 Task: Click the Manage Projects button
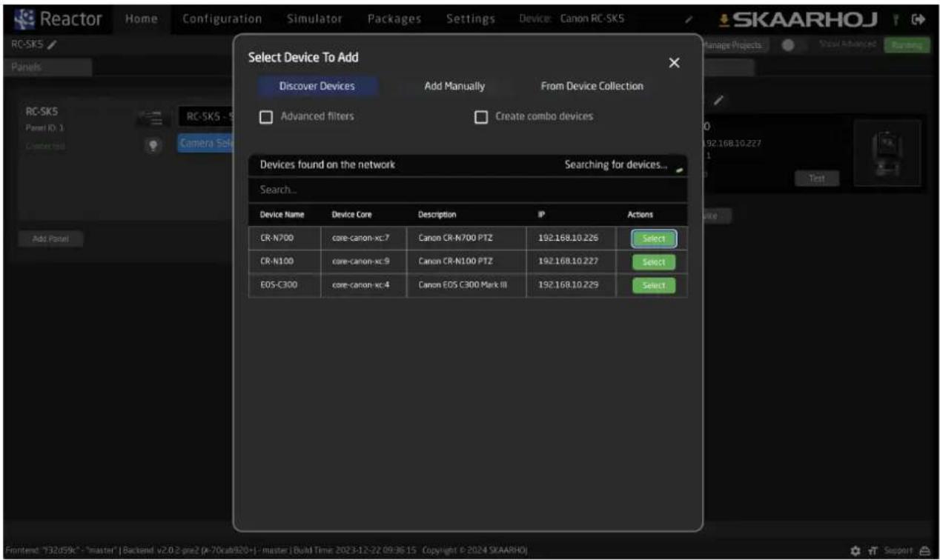735,46
